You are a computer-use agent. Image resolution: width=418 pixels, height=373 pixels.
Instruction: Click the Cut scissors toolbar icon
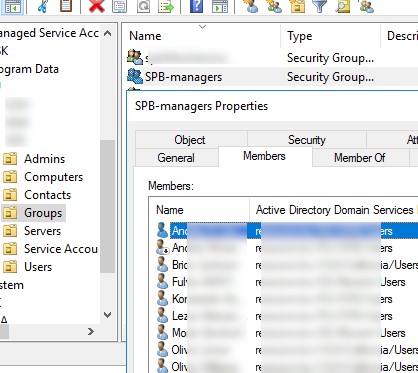pyautogui.click(x=43, y=6)
